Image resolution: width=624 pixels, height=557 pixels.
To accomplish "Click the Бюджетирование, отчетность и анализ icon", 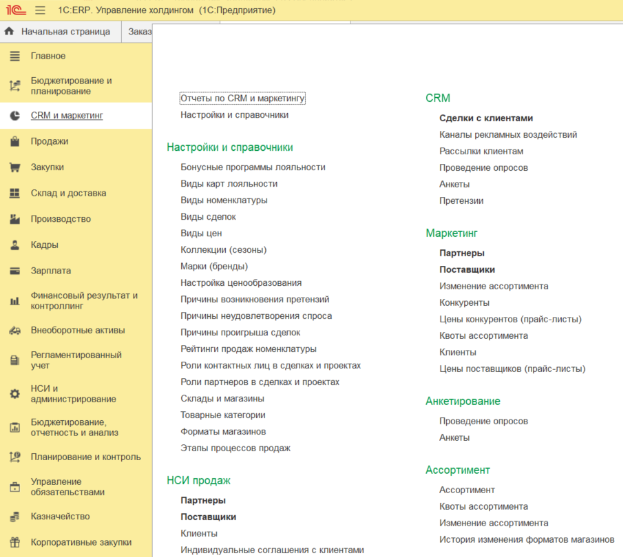I will tap(15, 428).
